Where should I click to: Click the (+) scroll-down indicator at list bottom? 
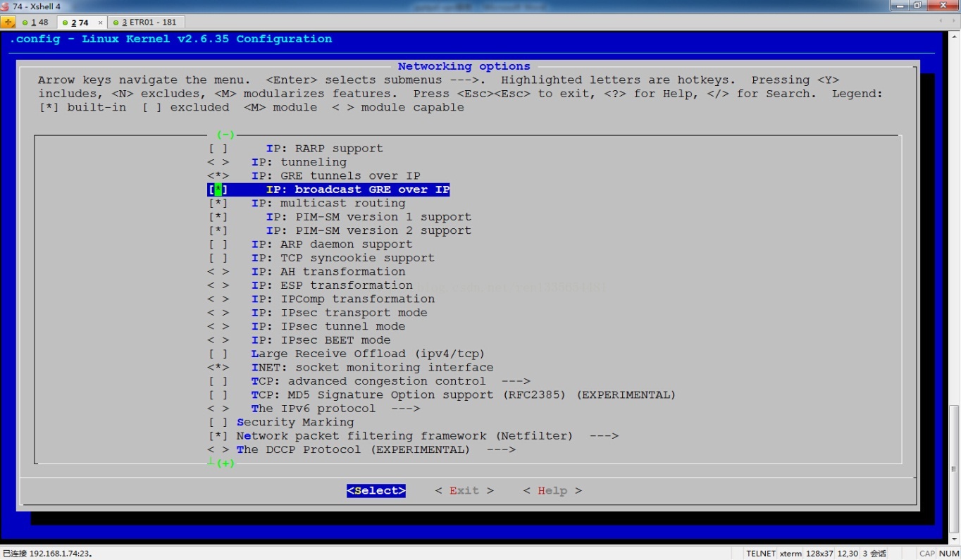click(x=225, y=463)
